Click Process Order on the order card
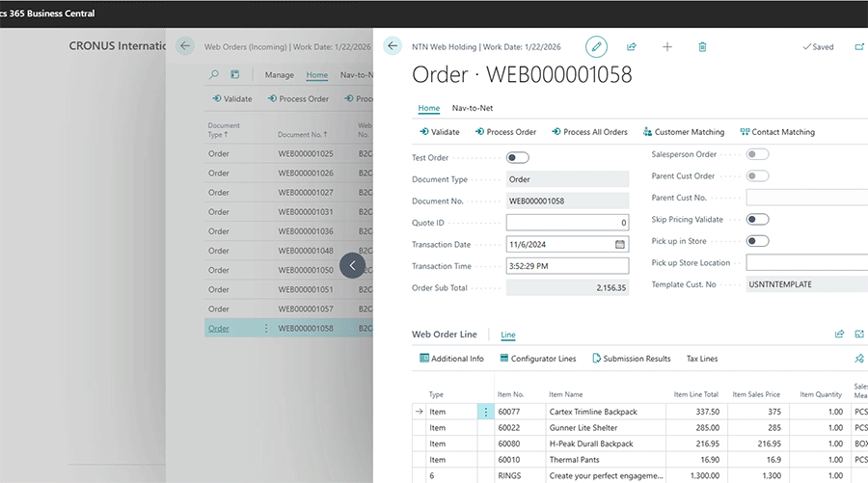The image size is (868, 483). [x=505, y=132]
